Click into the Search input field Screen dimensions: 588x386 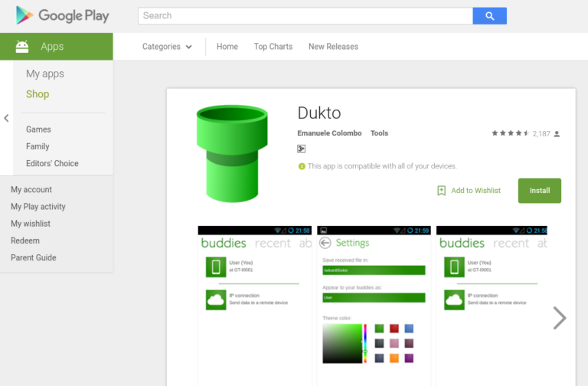tap(305, 16)
